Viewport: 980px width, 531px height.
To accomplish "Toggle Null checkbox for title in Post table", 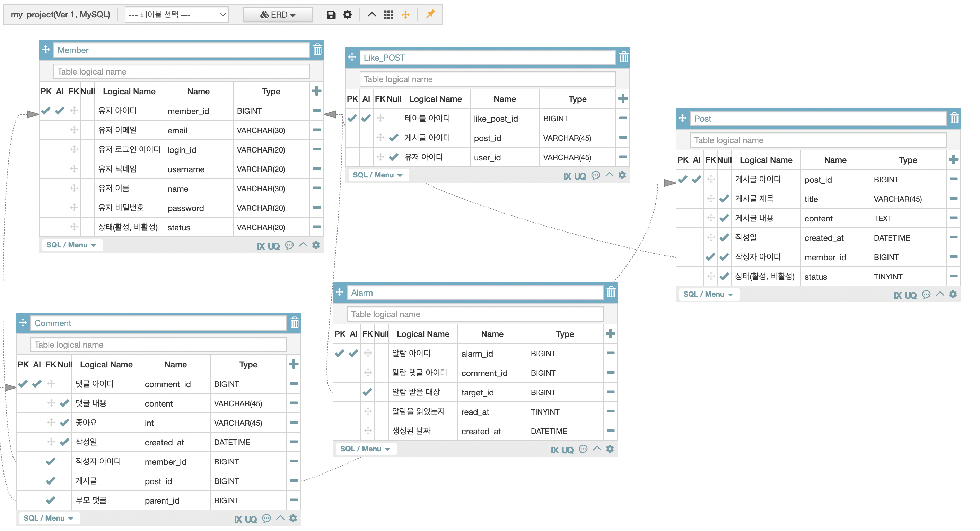I will coord(724,199).
